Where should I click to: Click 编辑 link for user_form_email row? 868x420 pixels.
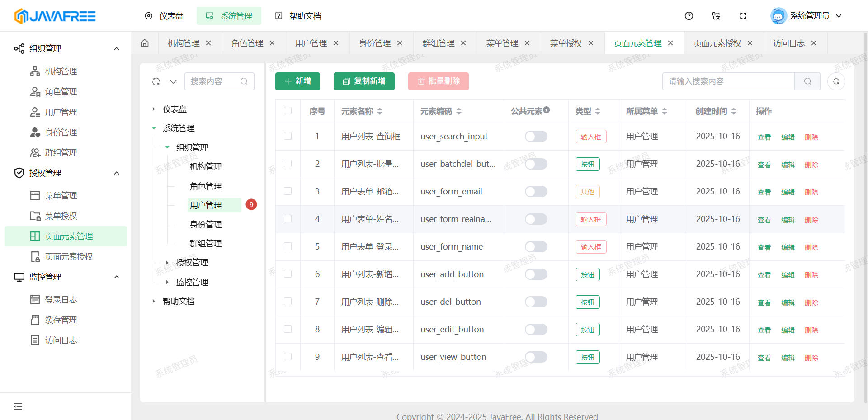[788, 192]
